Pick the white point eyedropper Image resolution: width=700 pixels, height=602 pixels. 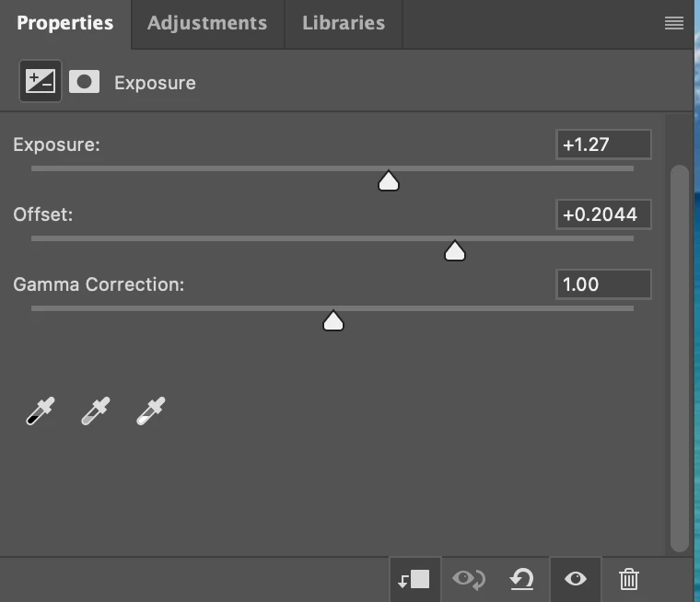151,411
